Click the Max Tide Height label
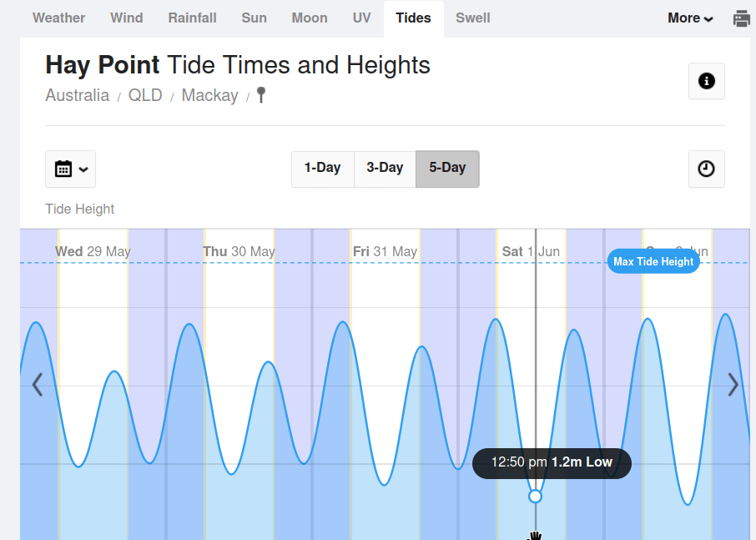The image size is (756, 540). pos(653,261)
